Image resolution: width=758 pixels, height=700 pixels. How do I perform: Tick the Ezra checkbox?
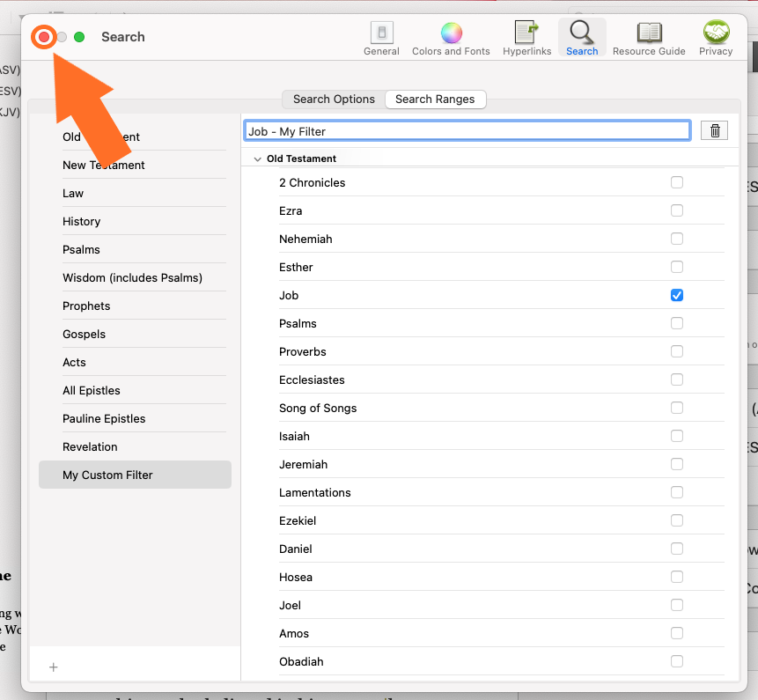click(x=677, y=211)
